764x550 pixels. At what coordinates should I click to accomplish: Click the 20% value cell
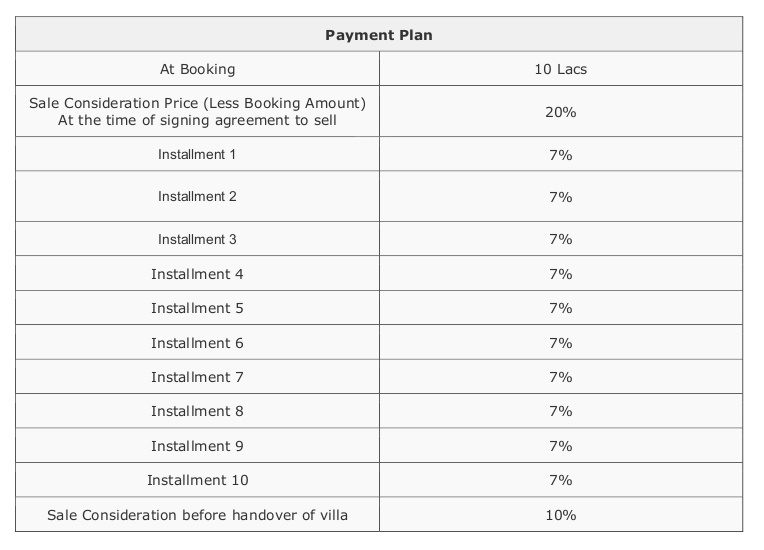tap(560, 112)
